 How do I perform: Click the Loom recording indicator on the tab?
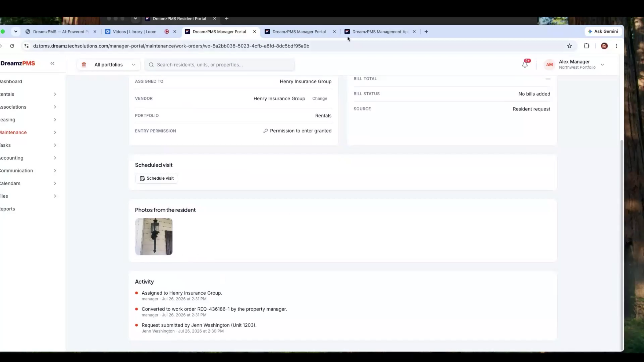click(x=167, y=32)
